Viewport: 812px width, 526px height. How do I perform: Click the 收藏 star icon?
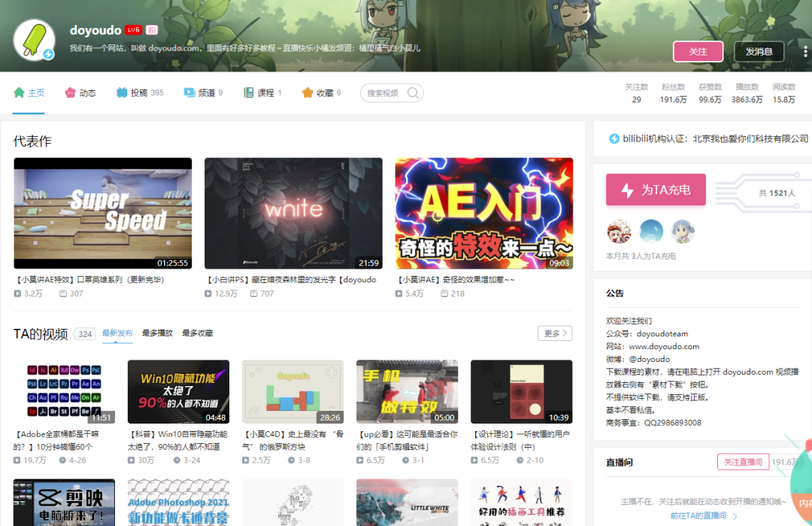[x=308, y=93]
